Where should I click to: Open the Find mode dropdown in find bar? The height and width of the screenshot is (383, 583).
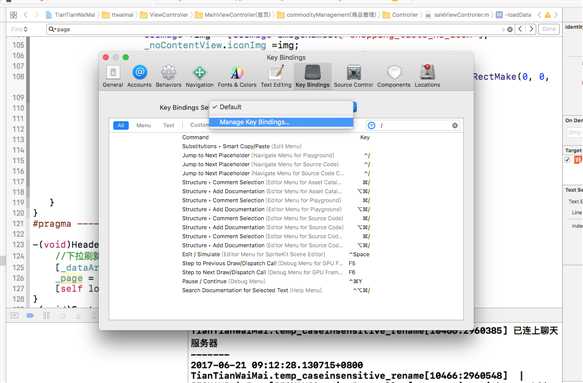point(19,29)
